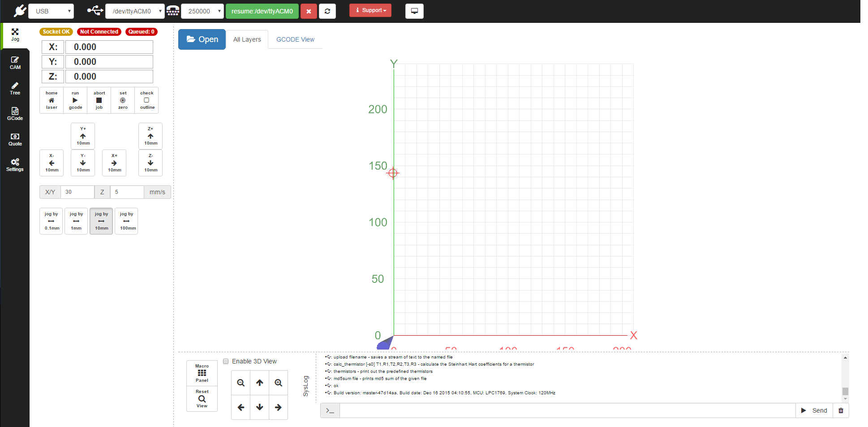The width and height of the screenshot is (868, 427).
Task: Jog X- by 10mm
Action: click(x=52, y=163)
